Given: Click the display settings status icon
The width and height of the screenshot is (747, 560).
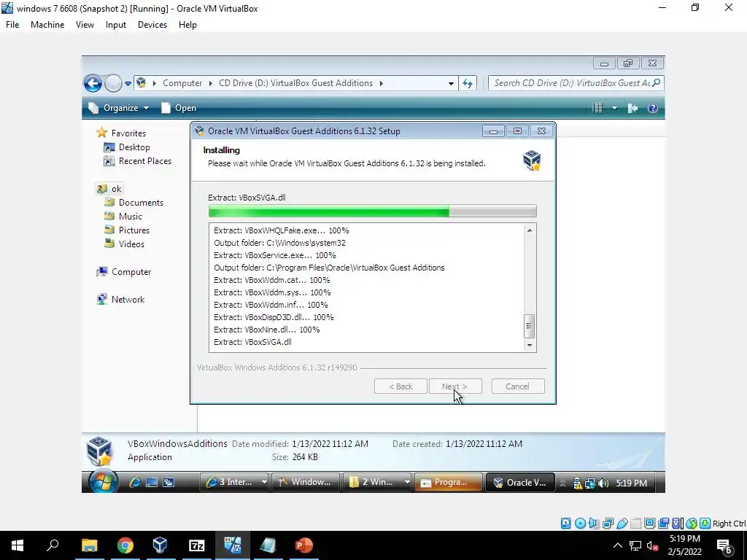Looking at the screenshot, I should click(649, 524).
